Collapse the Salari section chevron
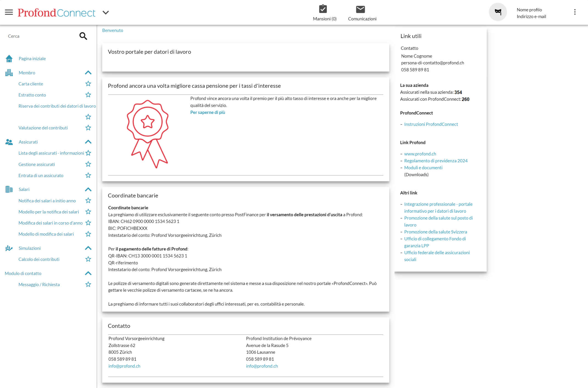 pyautogui.click(x=88, y=189)
